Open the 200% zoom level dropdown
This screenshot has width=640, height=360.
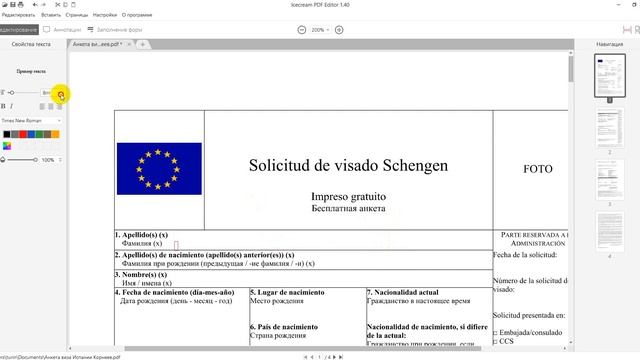coord(320,30)
